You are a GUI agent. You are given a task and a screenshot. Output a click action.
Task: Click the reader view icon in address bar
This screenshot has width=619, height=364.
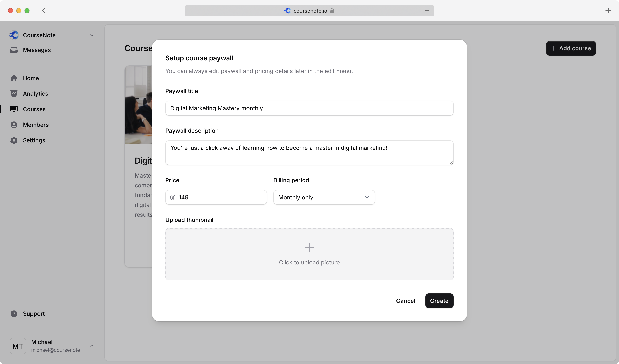click(x=427, y=11)
